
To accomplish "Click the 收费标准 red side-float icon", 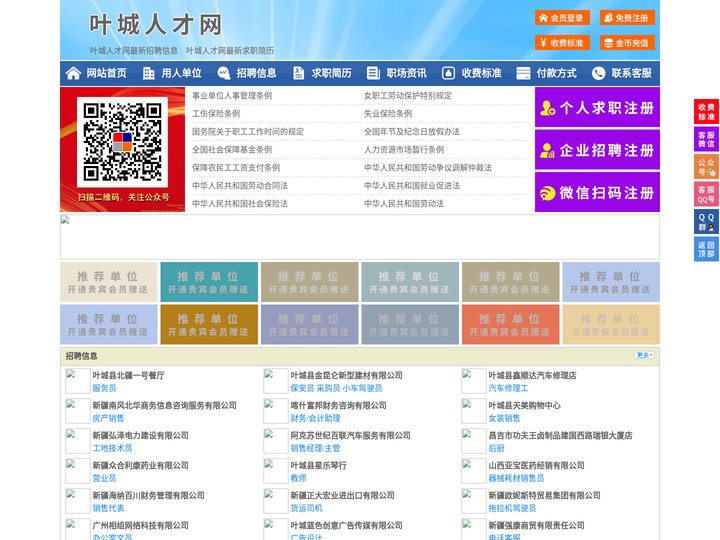I will point(706,111).
